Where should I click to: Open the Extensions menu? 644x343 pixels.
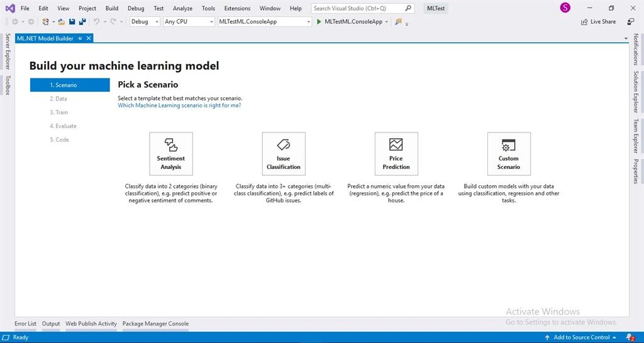coord(237,8)
